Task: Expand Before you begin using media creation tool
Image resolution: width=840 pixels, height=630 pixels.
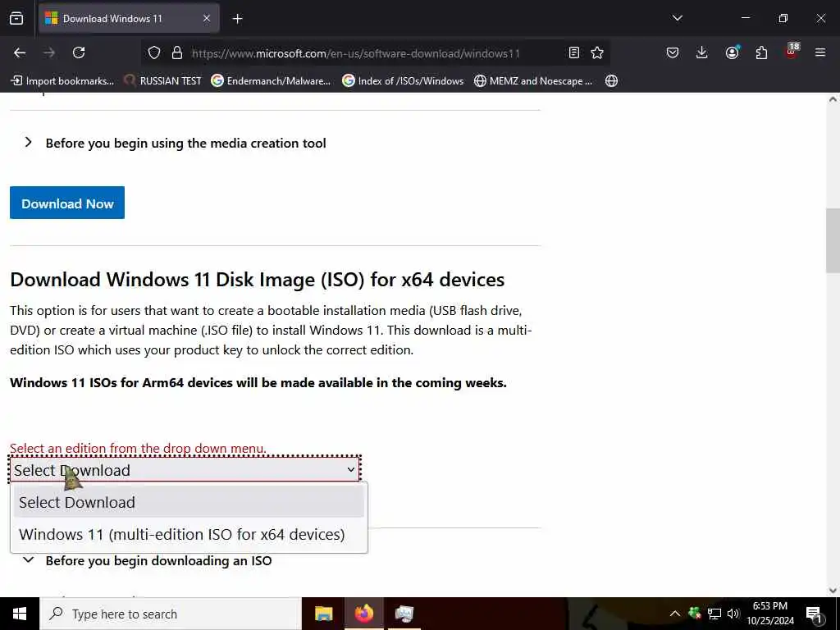Action: (176, 143)
